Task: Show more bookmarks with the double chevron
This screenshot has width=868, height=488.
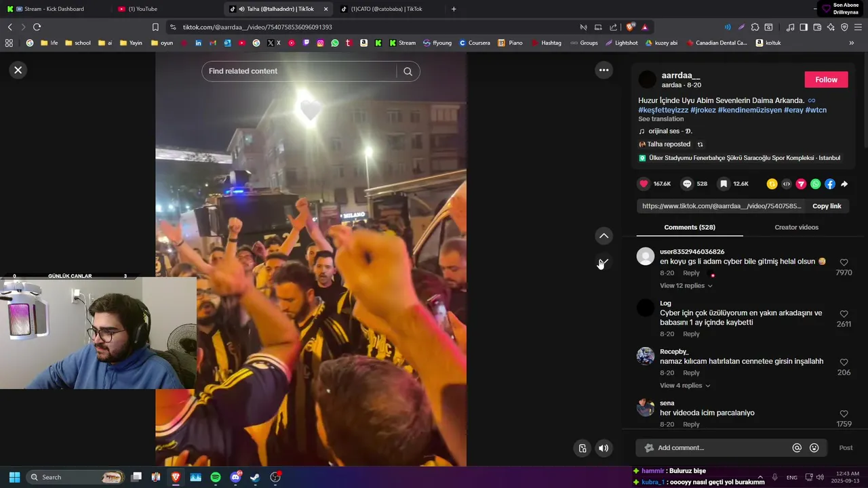Action: [x=852, y=43]
